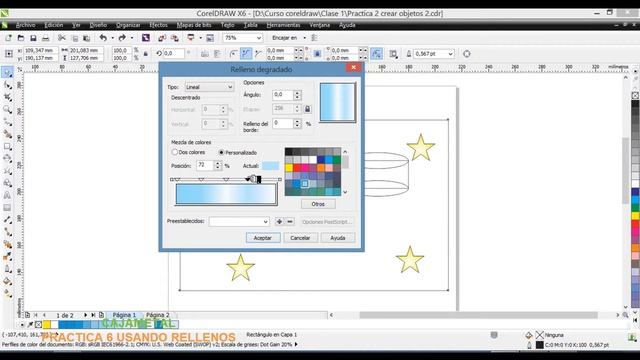Image resolution: width=640 pixels, height=360 pixels.
Task: Switch to the Página 2 tab
Action: (x=158, y=315)
